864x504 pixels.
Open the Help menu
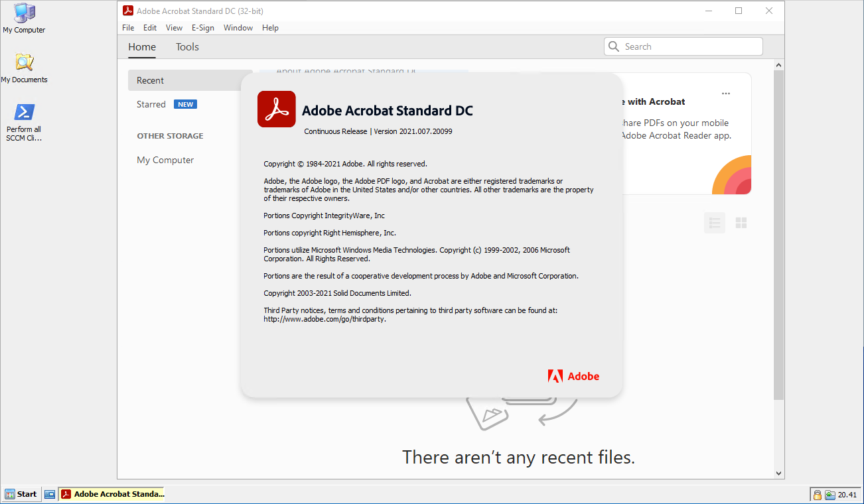270,28
